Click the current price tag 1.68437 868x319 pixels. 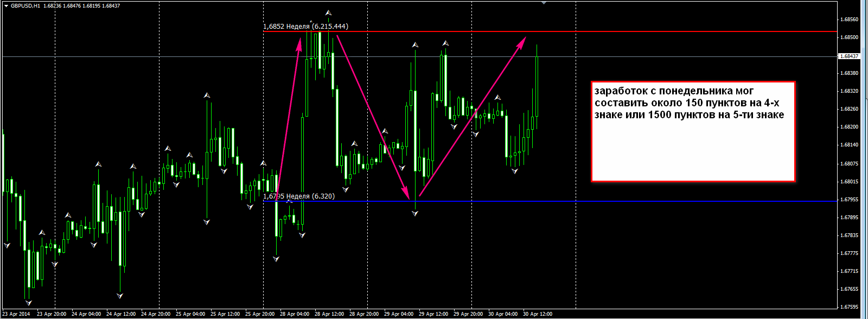(x=849, y=56)
